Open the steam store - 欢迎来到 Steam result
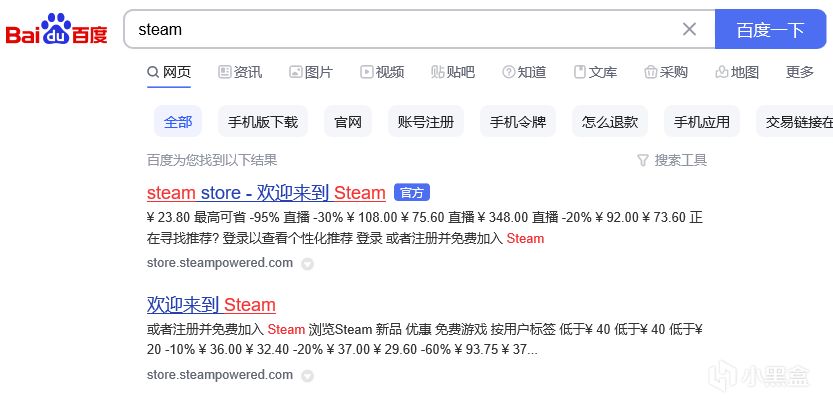This screenshot has width=833, height=402. pyautogui.click(x=266, y=193)
